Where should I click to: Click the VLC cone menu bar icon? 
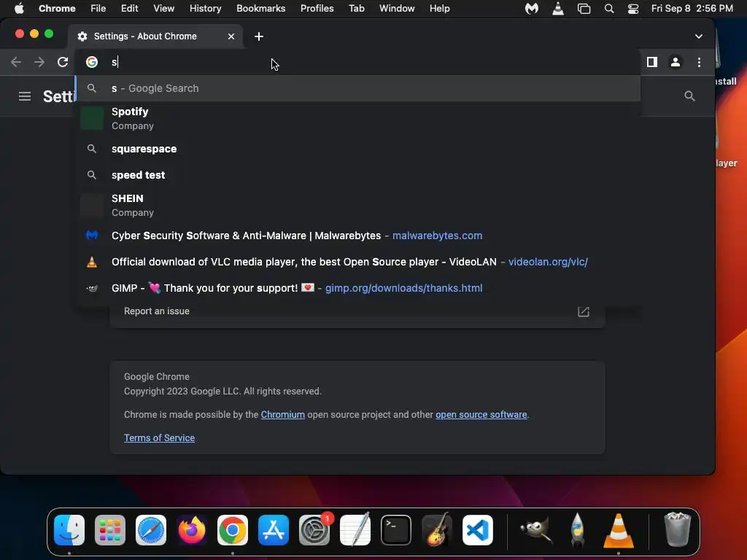click(x=558, y=9)
